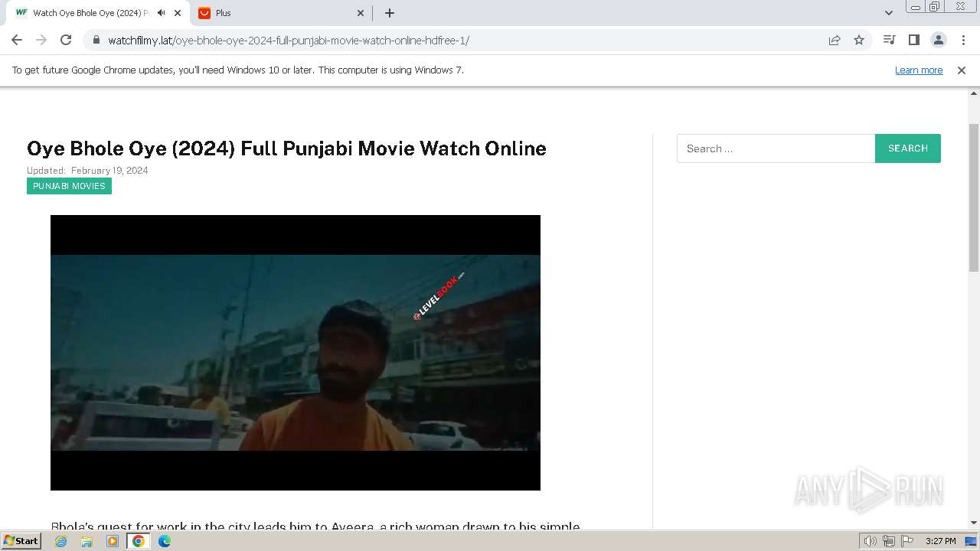The image size is (980, 551).
Task: View site information lock icon
Action: [x=96, y=40]
